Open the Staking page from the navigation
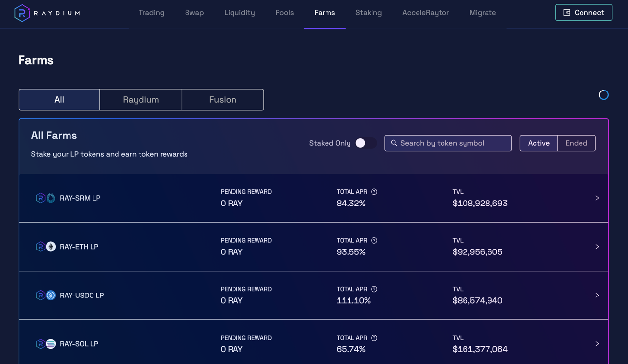 (x=368, y=13)
